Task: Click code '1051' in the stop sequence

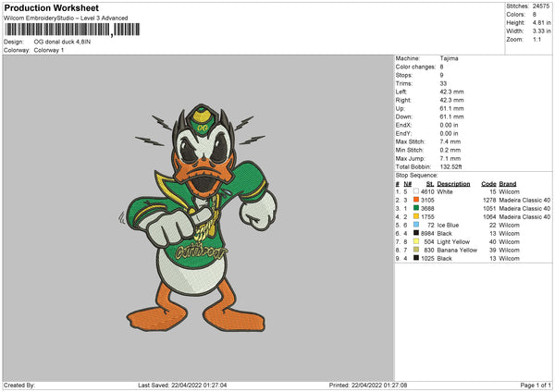Action: 489,208
